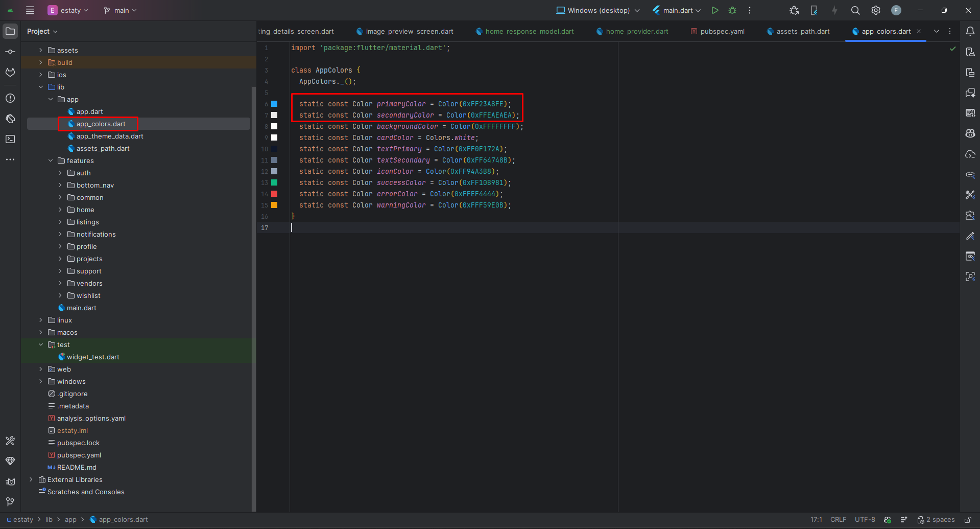980x529 pixels.
Task: Open the Notifications bell icon
Action: pos(970,31)
